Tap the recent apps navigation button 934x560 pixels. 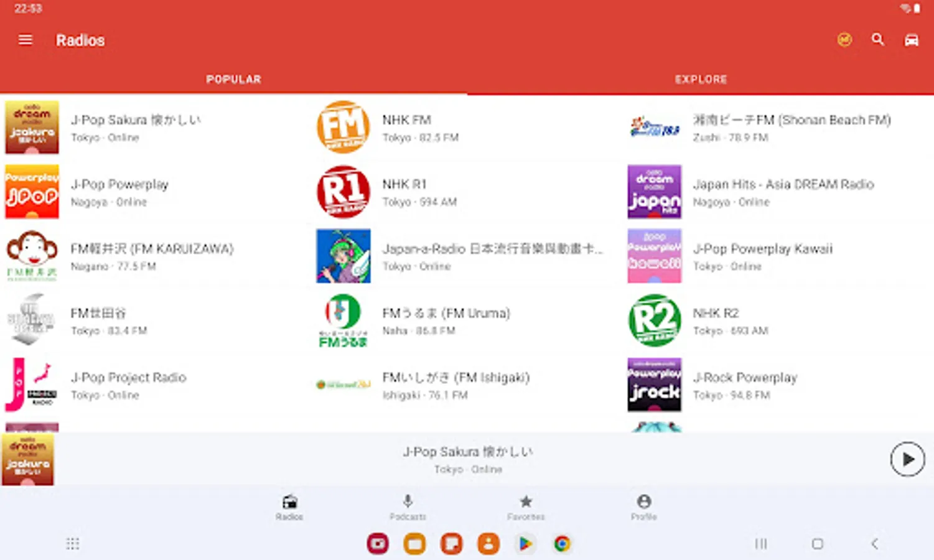(x=760, y=544)
